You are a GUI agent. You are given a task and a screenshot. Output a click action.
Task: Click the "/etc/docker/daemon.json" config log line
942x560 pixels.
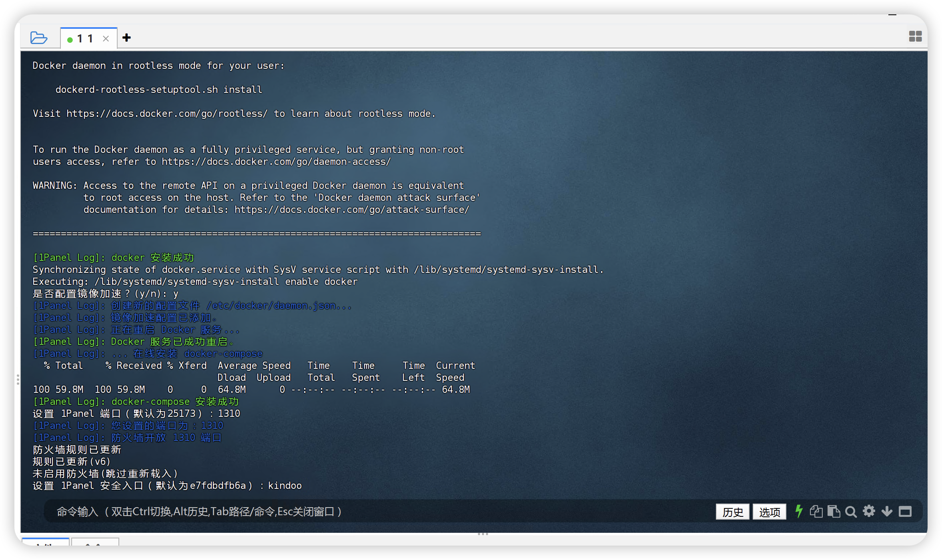pos(192,306)
